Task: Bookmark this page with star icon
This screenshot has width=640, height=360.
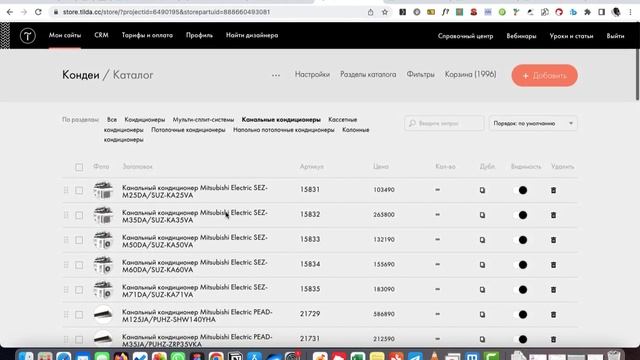Action: click(x=385, y=12)
